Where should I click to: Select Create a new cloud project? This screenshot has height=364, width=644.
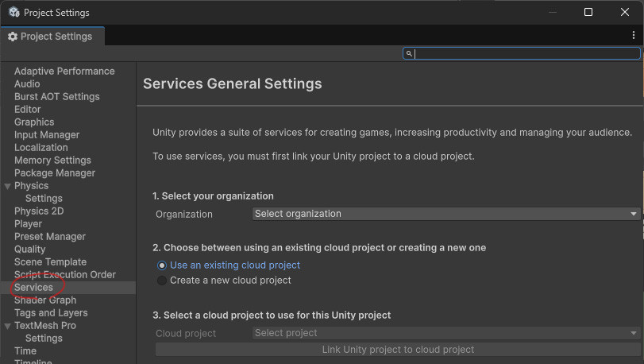(x=162, y=281)
